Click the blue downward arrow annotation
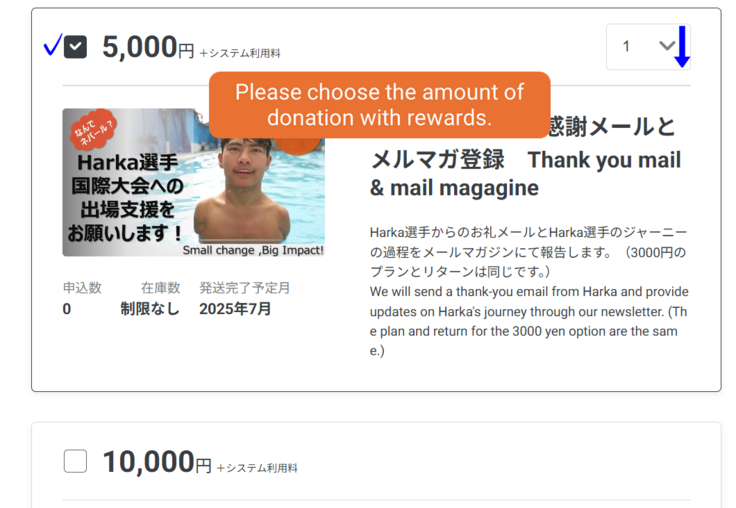736x508 pixels. tap(682, 46)
